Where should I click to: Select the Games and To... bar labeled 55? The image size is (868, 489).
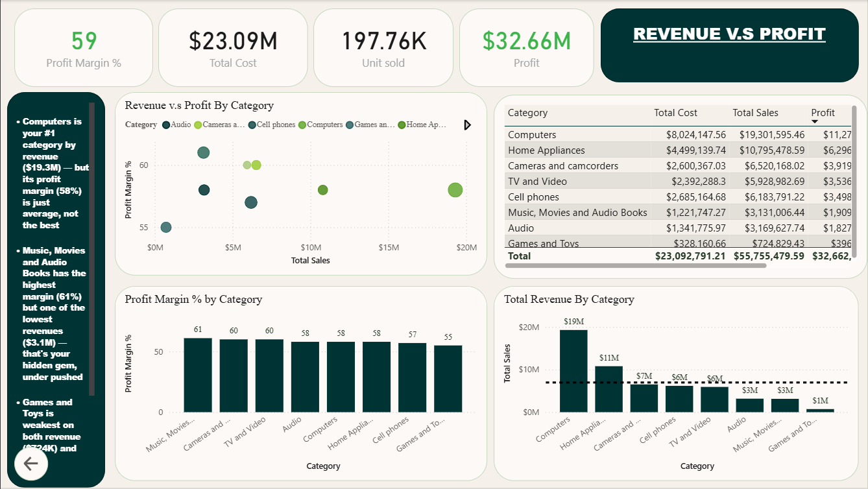448,379
